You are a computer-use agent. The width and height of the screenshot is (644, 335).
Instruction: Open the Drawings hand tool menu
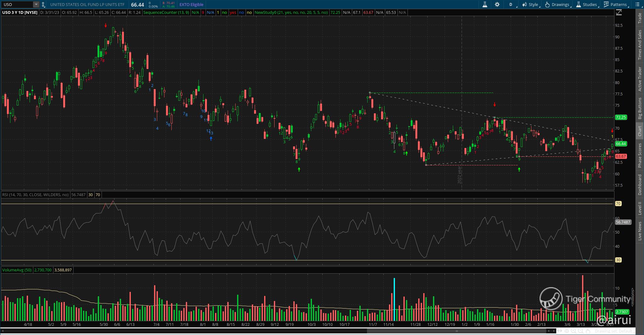click(x=558, y=4)
